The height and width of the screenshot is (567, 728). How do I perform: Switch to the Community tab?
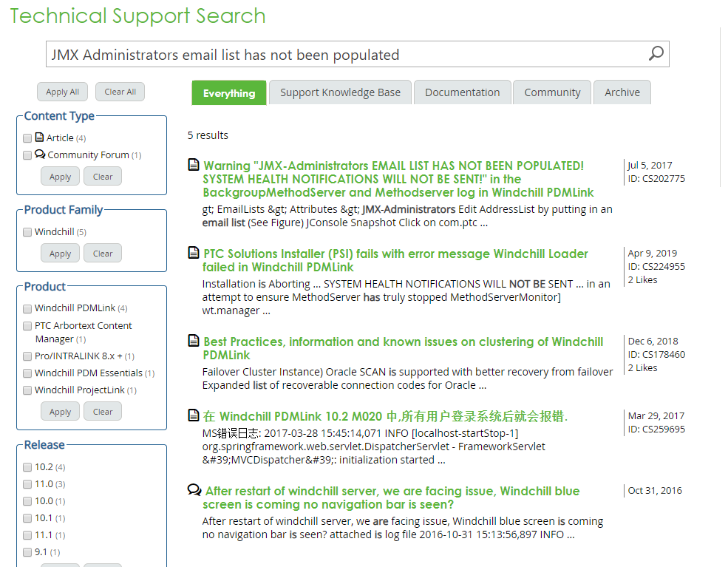(x=552, y=92)
